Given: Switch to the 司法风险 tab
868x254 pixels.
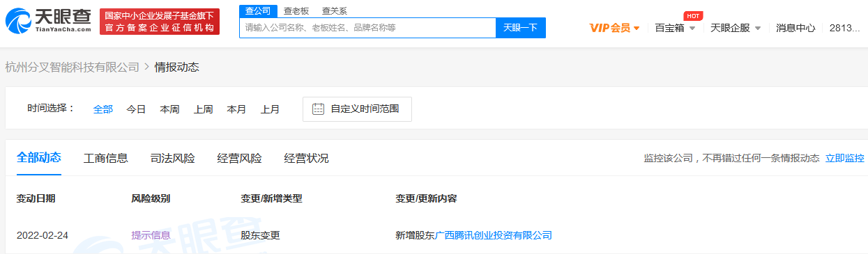Looking at the screenshot, I should click(x=172, y=158).
